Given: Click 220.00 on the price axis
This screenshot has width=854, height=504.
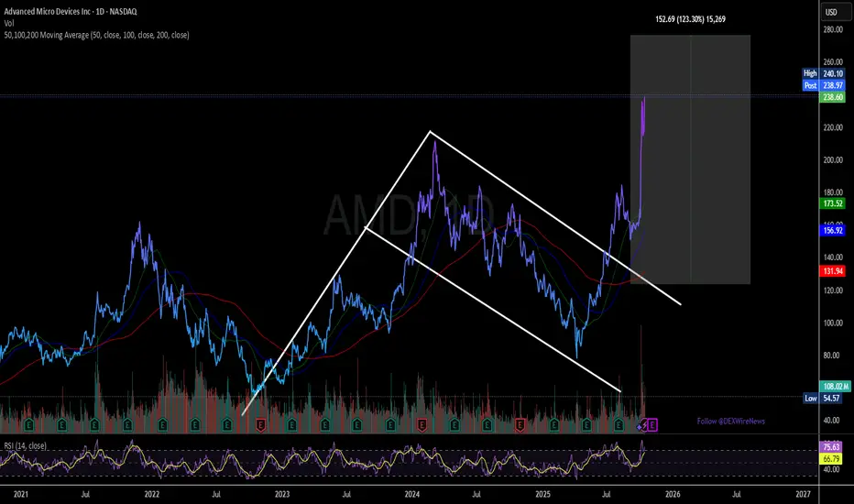Looking at the screenshot, I should tap(833, 127).
